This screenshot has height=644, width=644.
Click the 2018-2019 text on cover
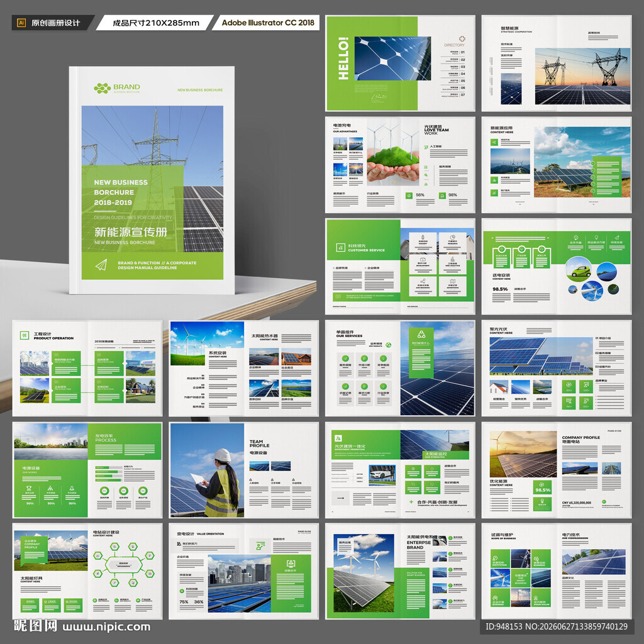113,203
